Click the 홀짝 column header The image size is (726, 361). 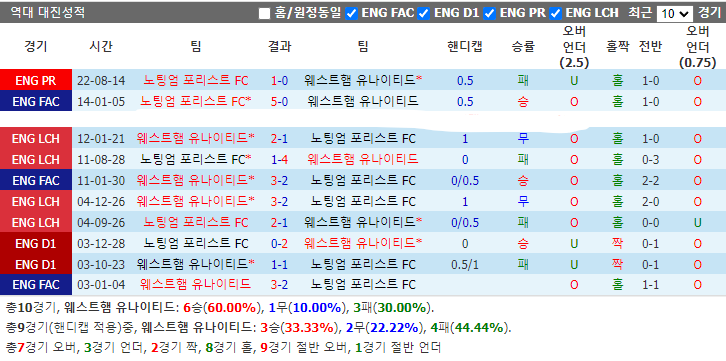pos(618,46)
